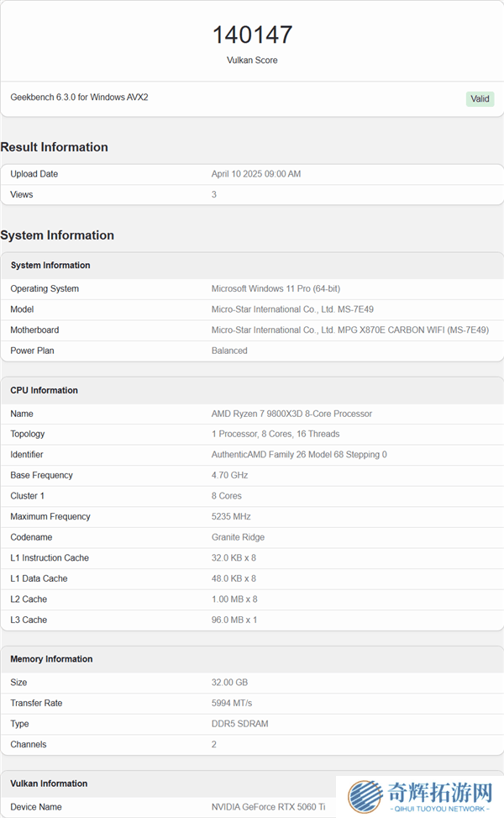Click NVIDIA GeForce RTX 5060 Ti device name
The image size is (504, 818).
[268, 807]
